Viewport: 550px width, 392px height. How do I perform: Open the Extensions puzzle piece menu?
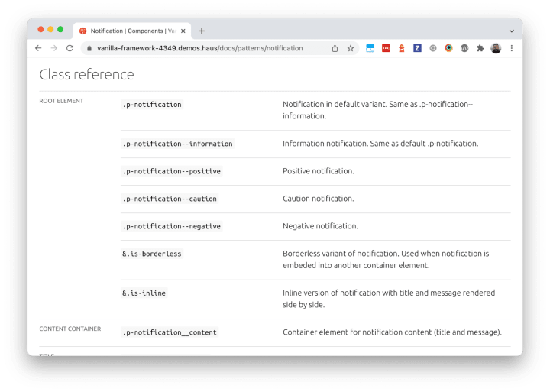(x=480, y=48)
